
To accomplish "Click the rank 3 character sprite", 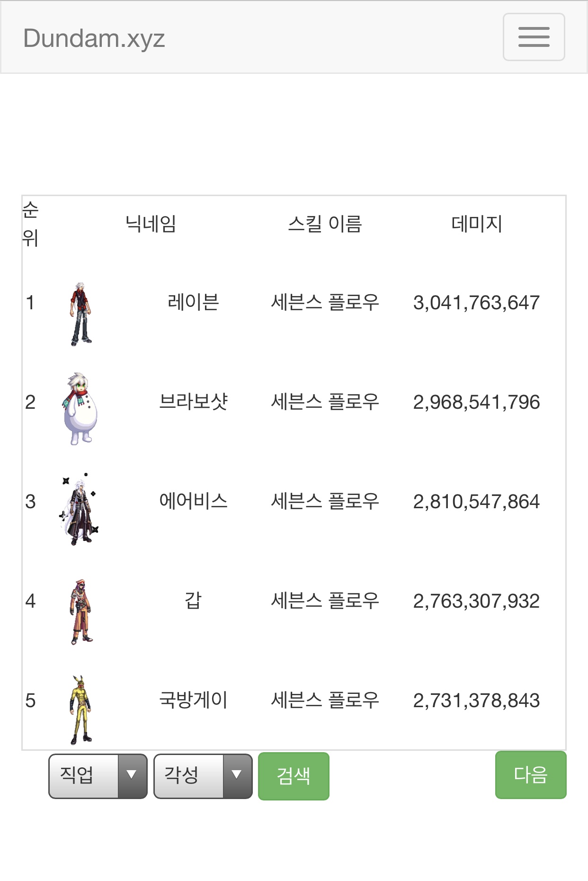I will click(x=80, y=510).
